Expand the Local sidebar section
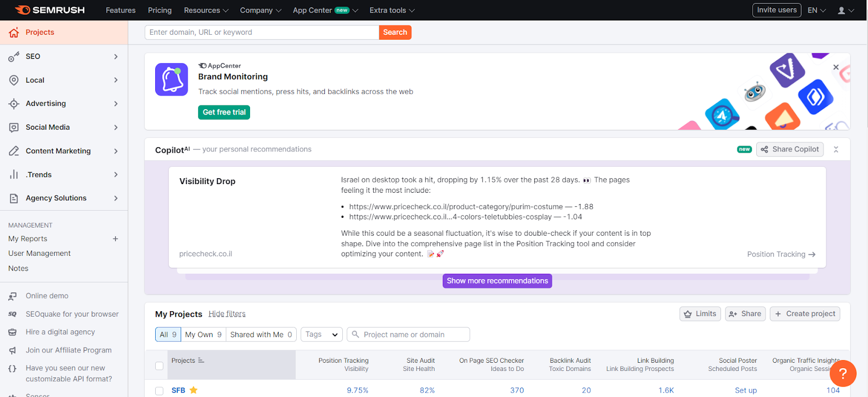Screen dimensions: 868x397 (116, 80)
